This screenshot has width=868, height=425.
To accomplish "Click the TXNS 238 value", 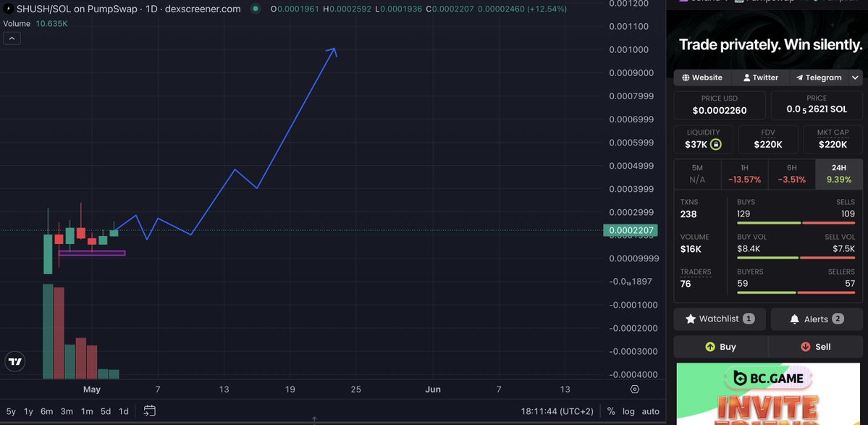I will click(x=688, y=214).
